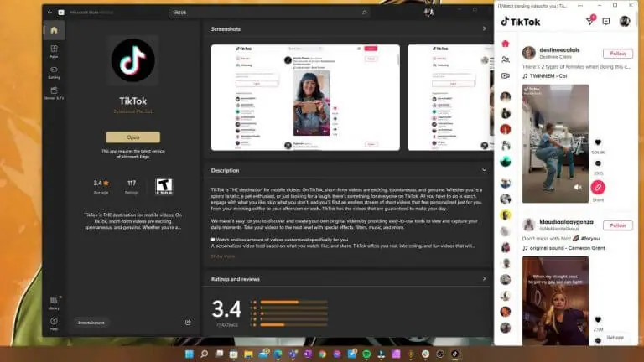Image resolution: width=644 pixels, height=362 pixels.
Task: Open first suggested account avatar in TikTok sidebar
Action: pyautogui.click(x=506, y=97)
